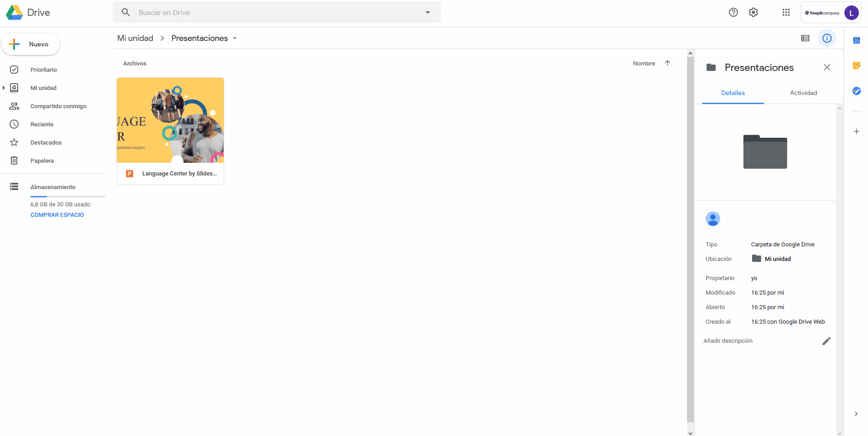Click the main file list scrollbar
868x436 pixels.
[691, 240]
